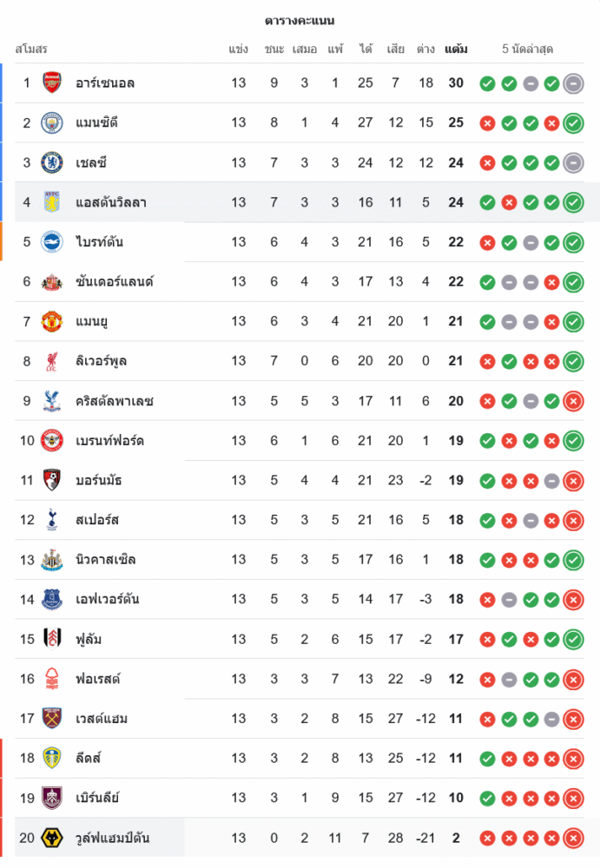The height and width of the screenshot is (868, 600).
Task: Click the สโมสร club column header
Action: click(31, 49)
